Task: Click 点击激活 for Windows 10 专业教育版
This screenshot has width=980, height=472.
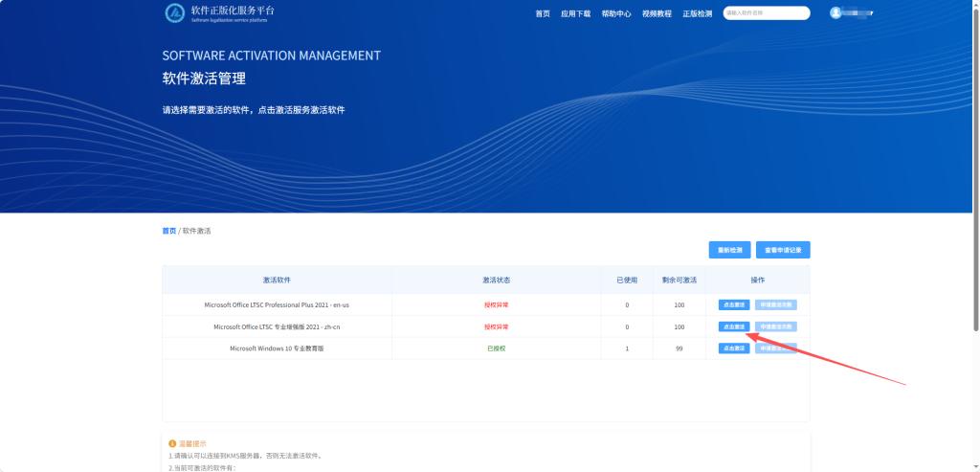Action: (x=734, y=348)
